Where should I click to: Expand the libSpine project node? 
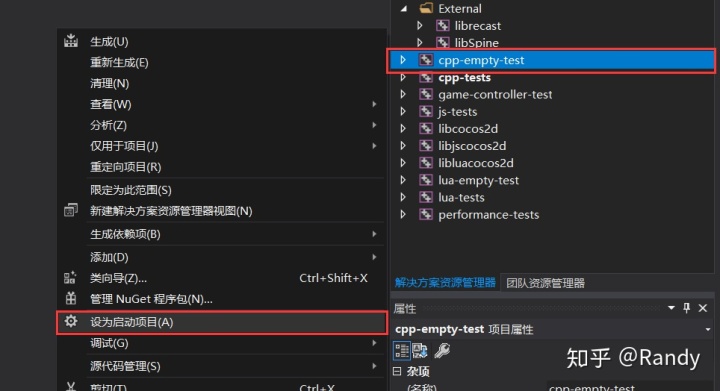[x=420, y=43]
